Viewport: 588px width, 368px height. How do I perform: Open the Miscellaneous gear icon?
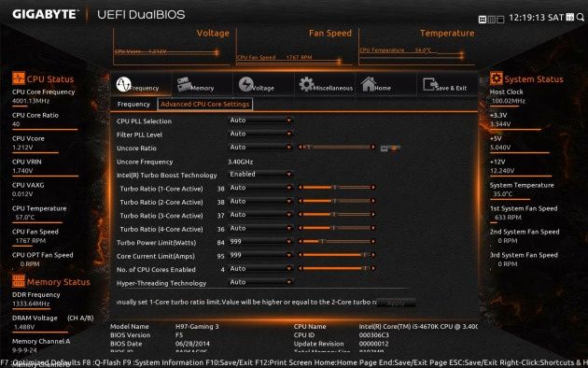[x=306, y=84]
